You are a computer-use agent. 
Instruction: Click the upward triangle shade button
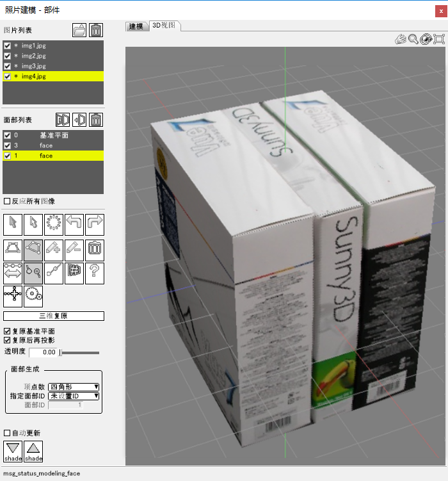coord(33,452)
